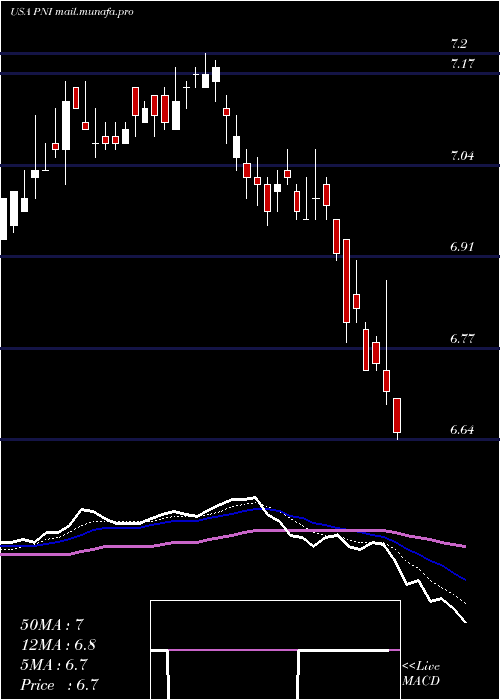Click the 'Price : 6.7' reading

click(x=59, y=684)
